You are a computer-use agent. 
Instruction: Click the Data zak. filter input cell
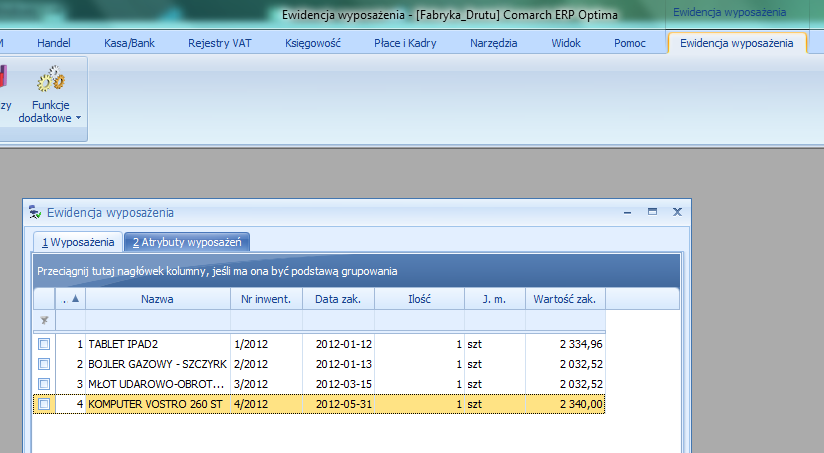click(x=338, y=320)
